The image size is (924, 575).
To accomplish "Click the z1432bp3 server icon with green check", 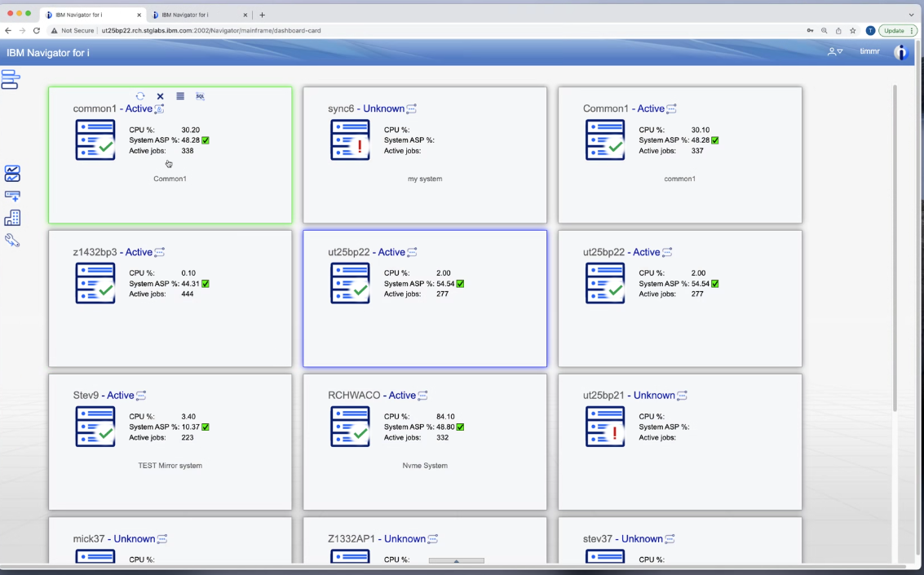I will (x=95, y=283).
